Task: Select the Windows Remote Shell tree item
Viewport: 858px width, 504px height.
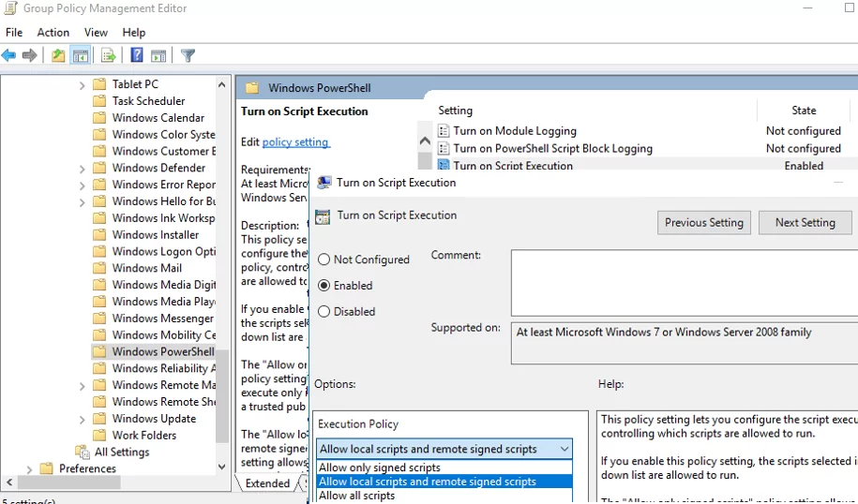Action: click(x=163, y=402)
